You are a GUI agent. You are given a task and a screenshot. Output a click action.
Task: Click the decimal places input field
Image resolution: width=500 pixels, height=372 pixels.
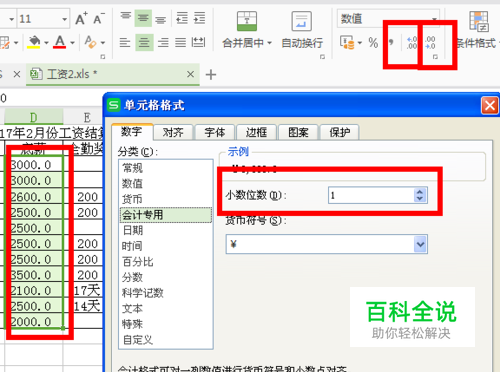[371, 195]
